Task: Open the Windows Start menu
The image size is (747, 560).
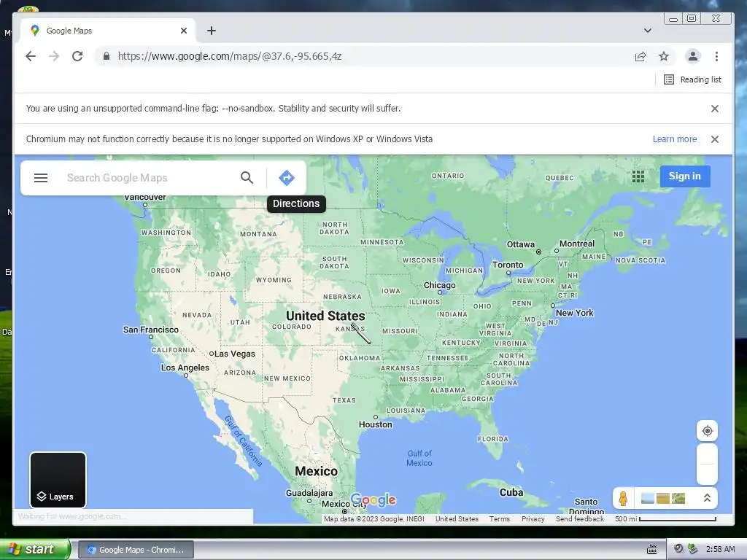Action: [34, 549]
